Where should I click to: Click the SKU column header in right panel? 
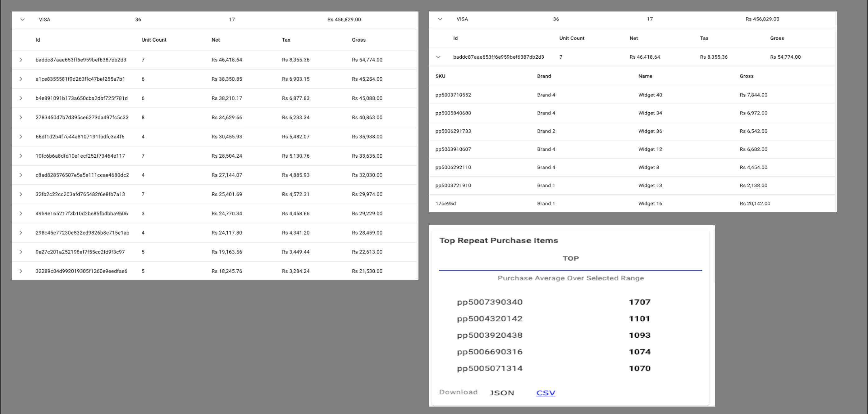point(440,76)
